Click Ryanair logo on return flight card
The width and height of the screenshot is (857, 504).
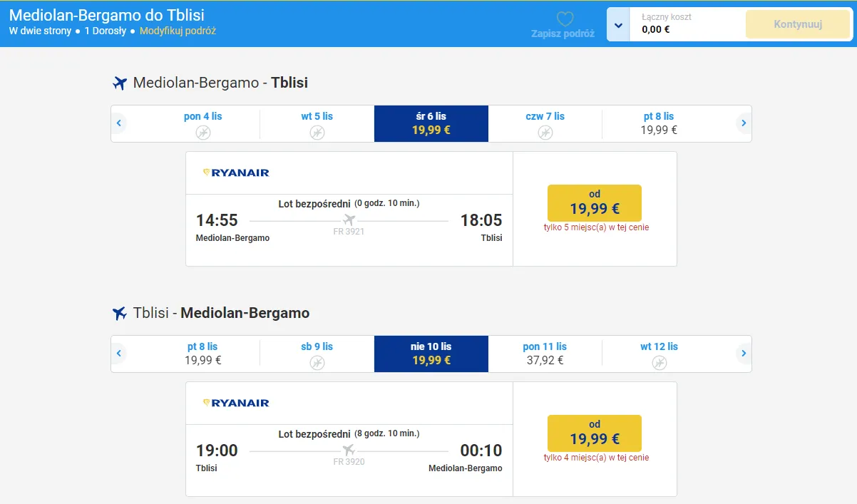pos(236,403)
